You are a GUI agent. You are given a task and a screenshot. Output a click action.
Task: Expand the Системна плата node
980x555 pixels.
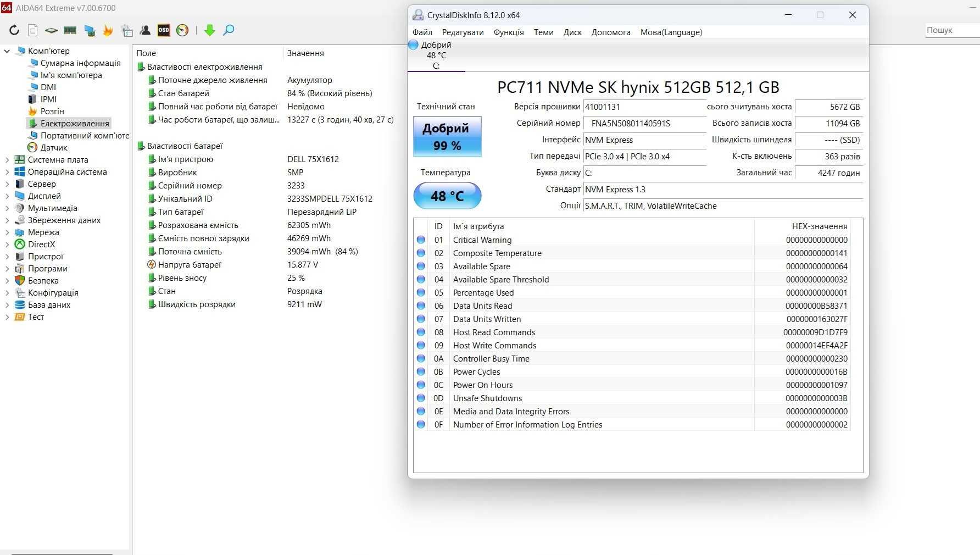tap(7, 160)
